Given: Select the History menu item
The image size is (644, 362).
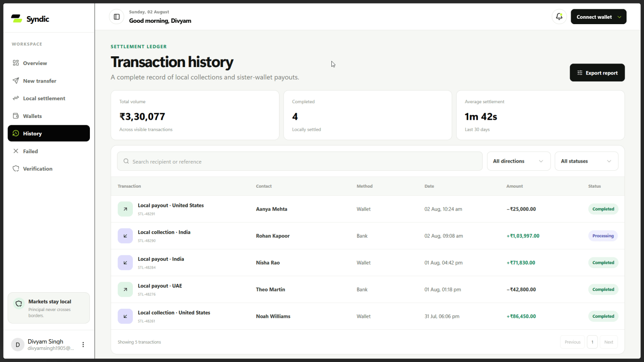Looking at the screenshot, I should pyautogui.click(x=49, y=134).
